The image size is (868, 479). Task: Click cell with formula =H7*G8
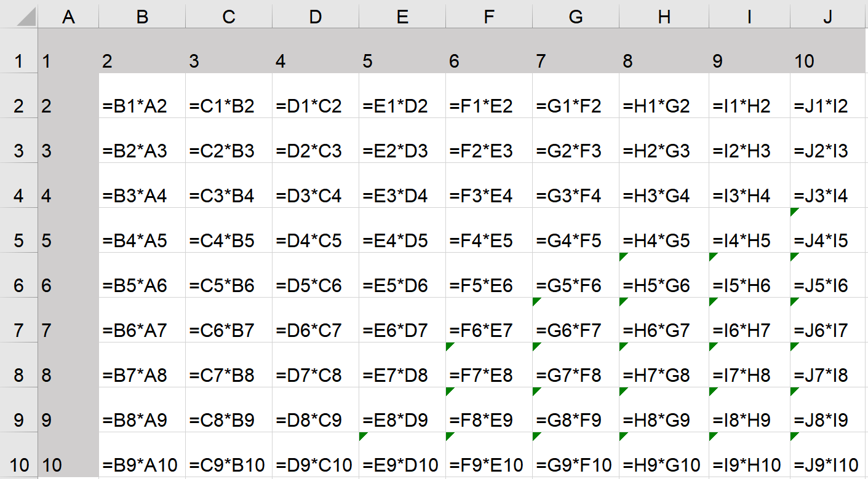664,365
